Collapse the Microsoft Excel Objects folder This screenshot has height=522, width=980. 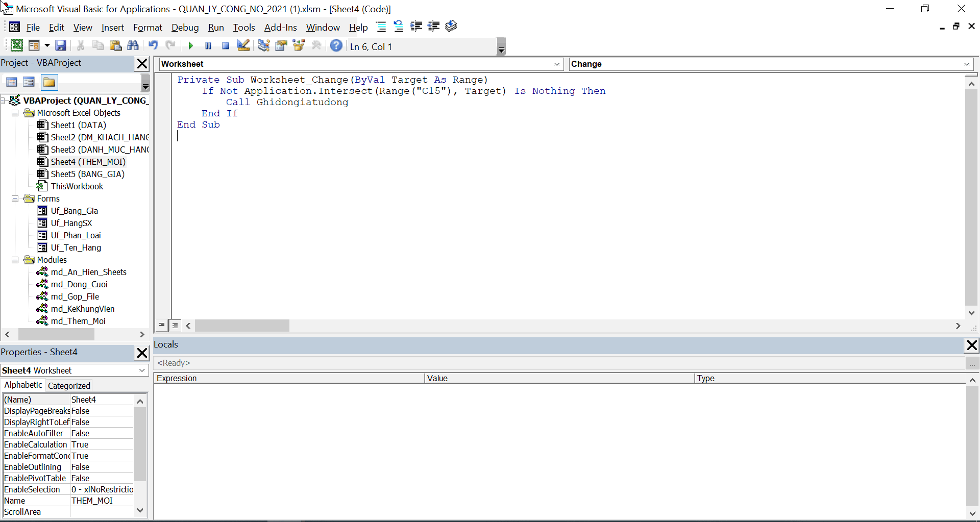pos(15,113)
